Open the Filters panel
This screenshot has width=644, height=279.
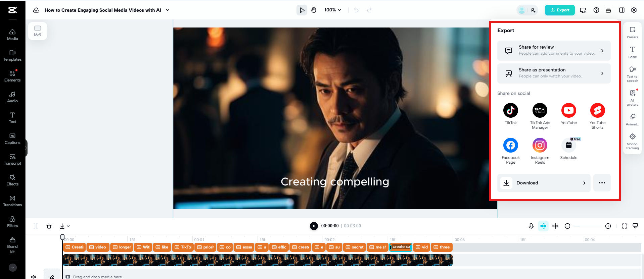coord(12,222)
